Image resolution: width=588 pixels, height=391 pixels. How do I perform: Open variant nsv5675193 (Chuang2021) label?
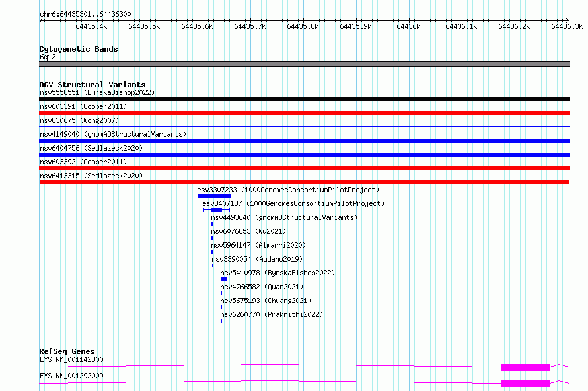click(266, 301)
